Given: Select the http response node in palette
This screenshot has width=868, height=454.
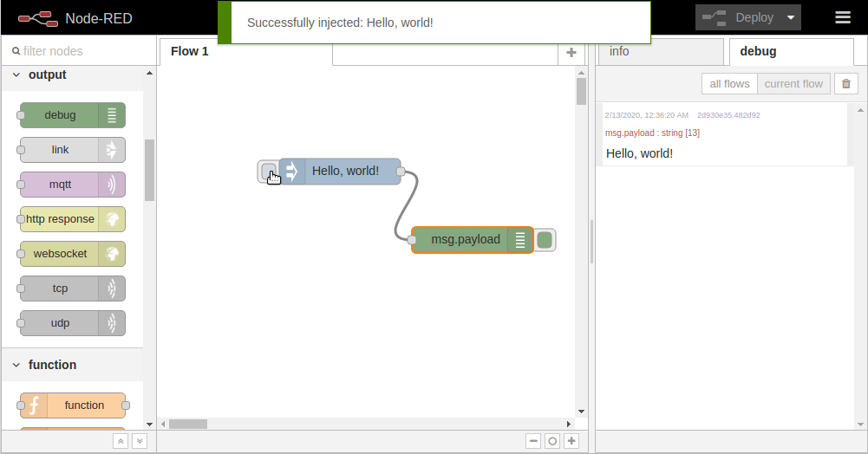Looking at the screenshot, I should tap(73, 219).
